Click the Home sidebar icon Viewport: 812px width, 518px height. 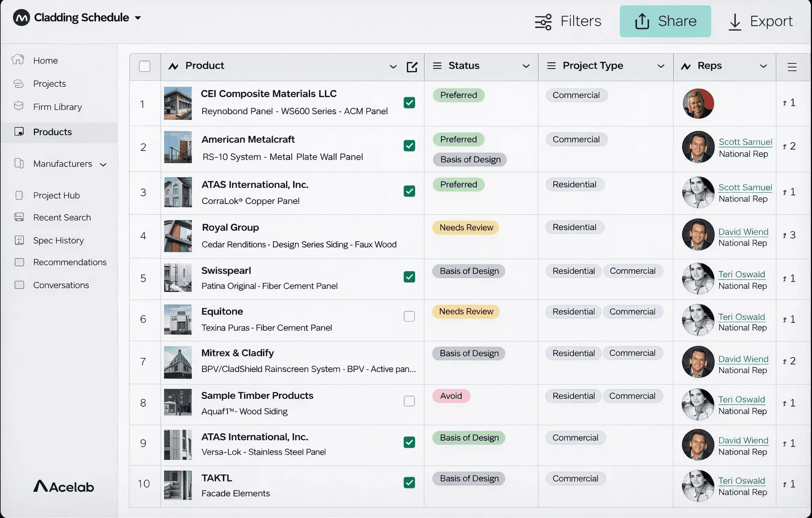tap(18, 60)
